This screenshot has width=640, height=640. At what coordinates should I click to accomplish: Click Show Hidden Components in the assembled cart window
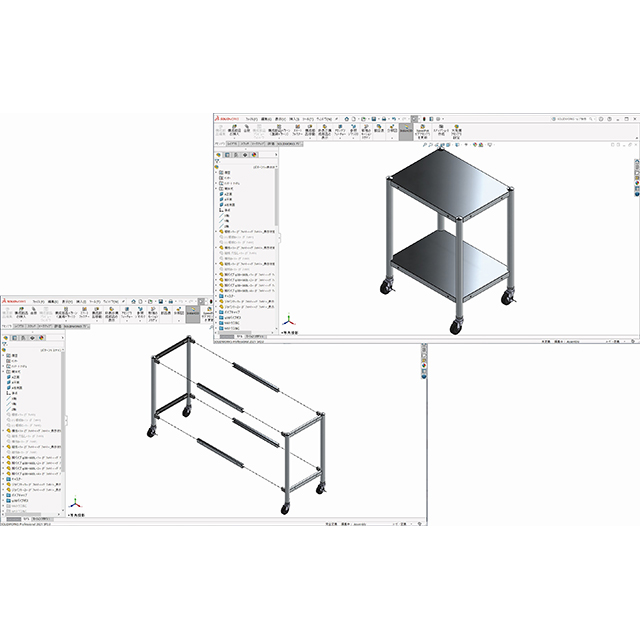[324, 131]
